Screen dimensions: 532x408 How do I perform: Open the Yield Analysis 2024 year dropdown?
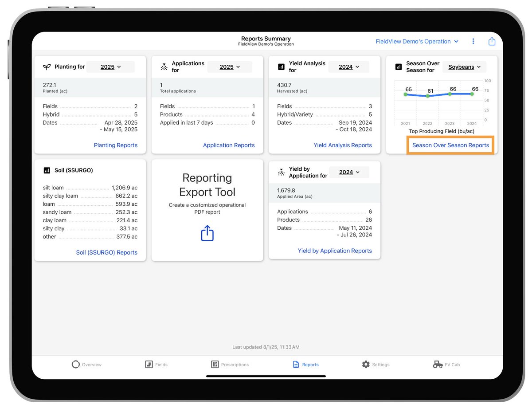tap(349, 67)
